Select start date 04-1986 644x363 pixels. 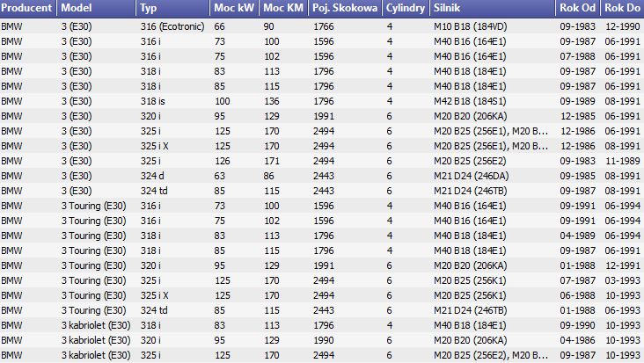577,340
